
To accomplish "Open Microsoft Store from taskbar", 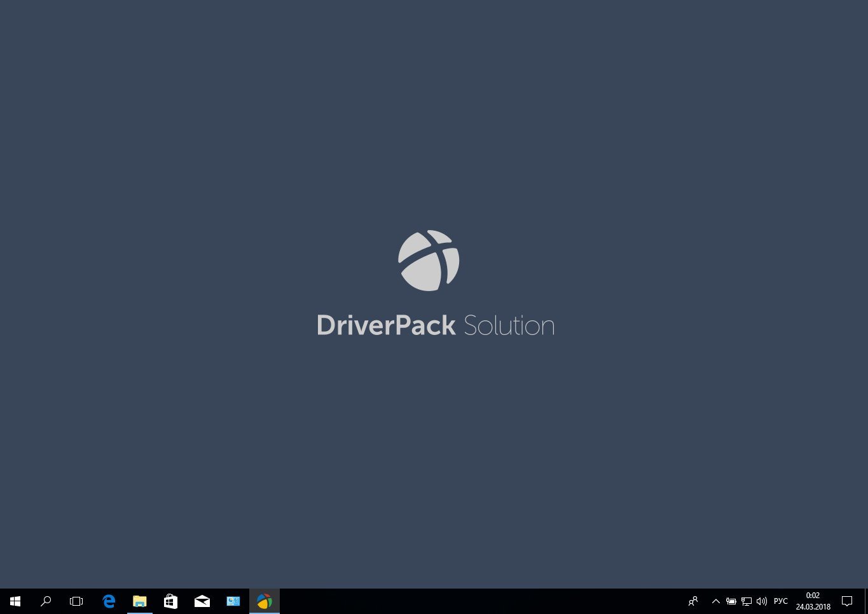I will [x=170, y=601].
